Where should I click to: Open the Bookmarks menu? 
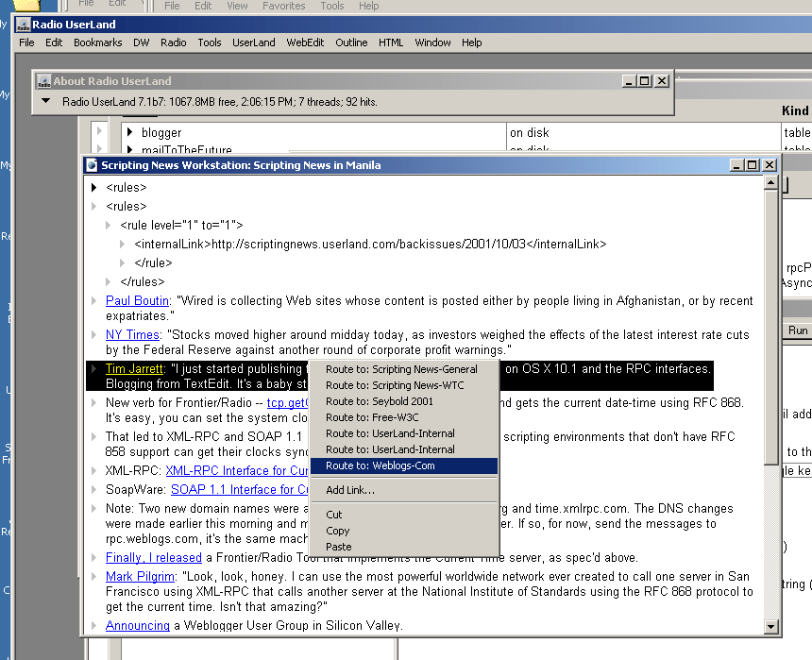97,42
